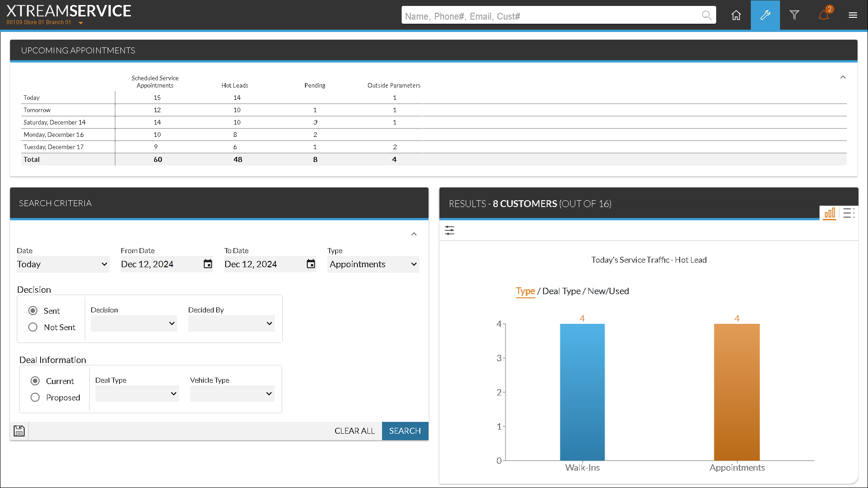Click the save search floppy disk icon
This screenshot has width=868, height=488.
tap(19, 431)
